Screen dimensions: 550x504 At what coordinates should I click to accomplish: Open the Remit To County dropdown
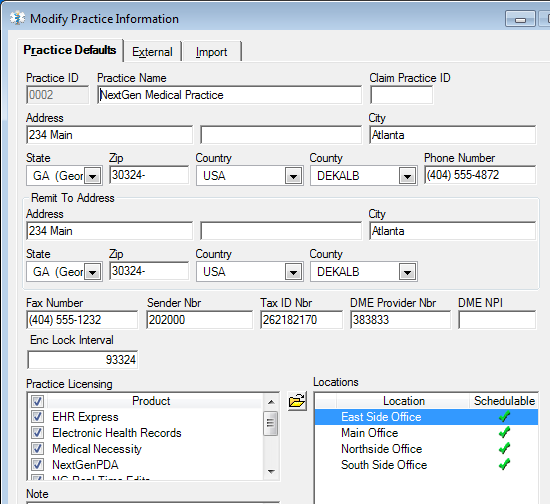click(407, 272)
